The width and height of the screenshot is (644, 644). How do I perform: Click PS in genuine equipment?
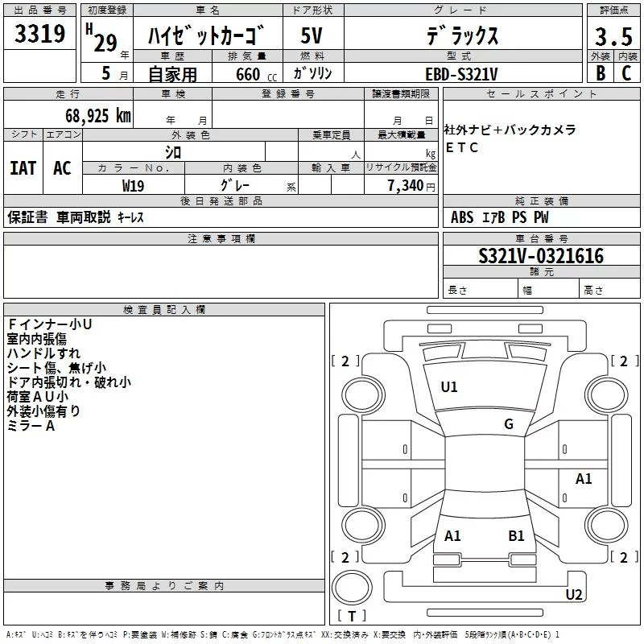point(519,217)
